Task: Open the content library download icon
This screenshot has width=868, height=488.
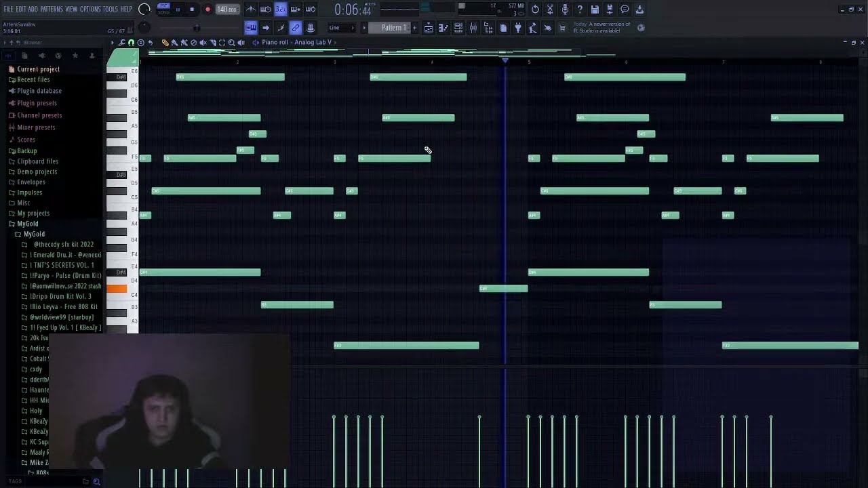Action: [639, 9]
